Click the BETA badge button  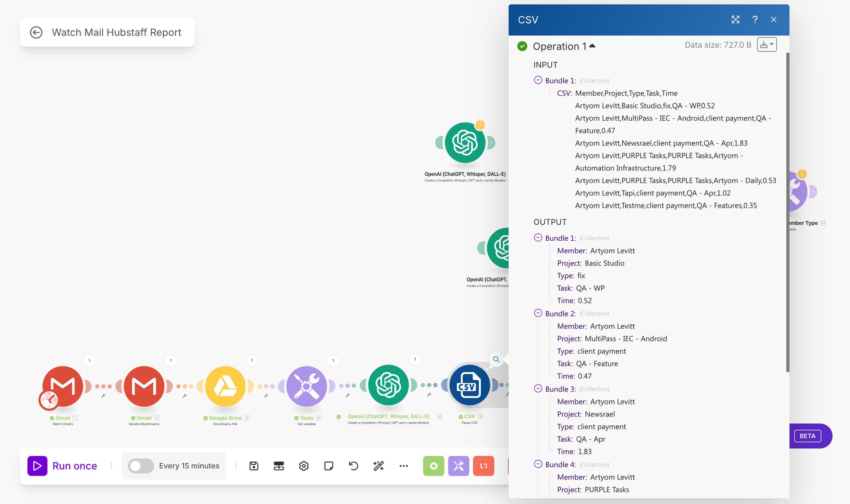point(807,436)
